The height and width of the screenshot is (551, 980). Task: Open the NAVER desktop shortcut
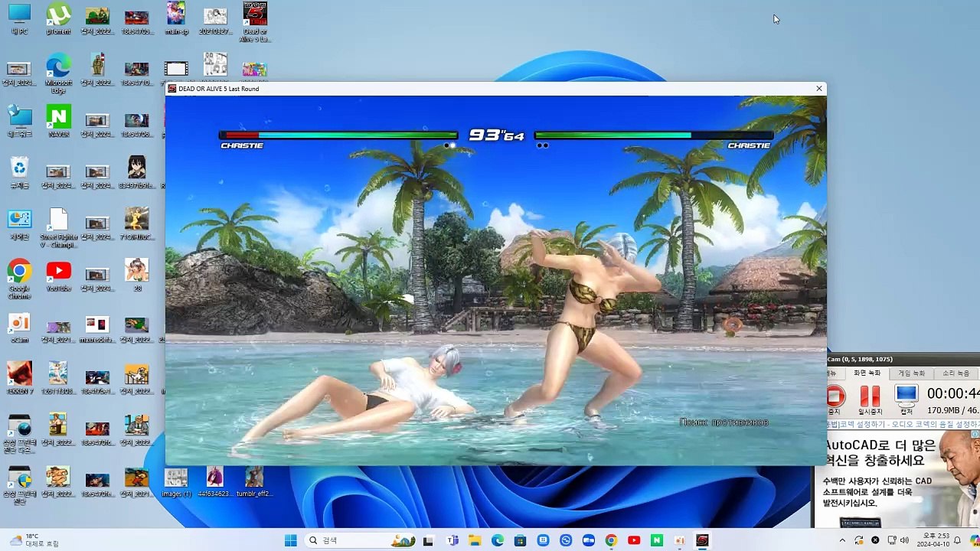[x=58, y=121]
